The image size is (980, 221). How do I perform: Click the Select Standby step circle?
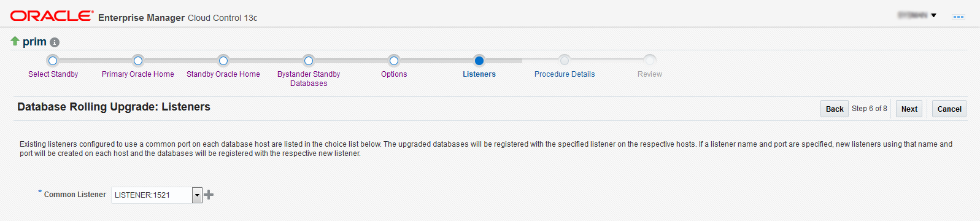(x=53, y=60)
